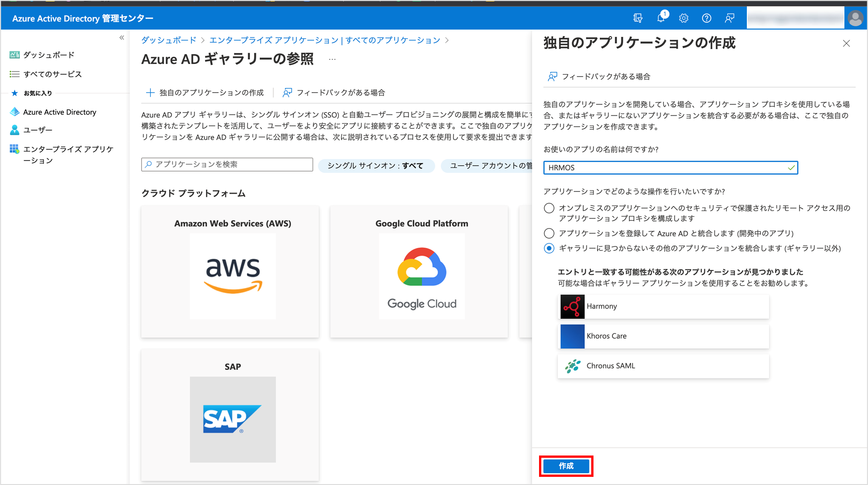Click エンタープライズ アプリケーション breadcrumb link
Image resolution: width=868 pixels, height=485 pixels.
(325, 40)
